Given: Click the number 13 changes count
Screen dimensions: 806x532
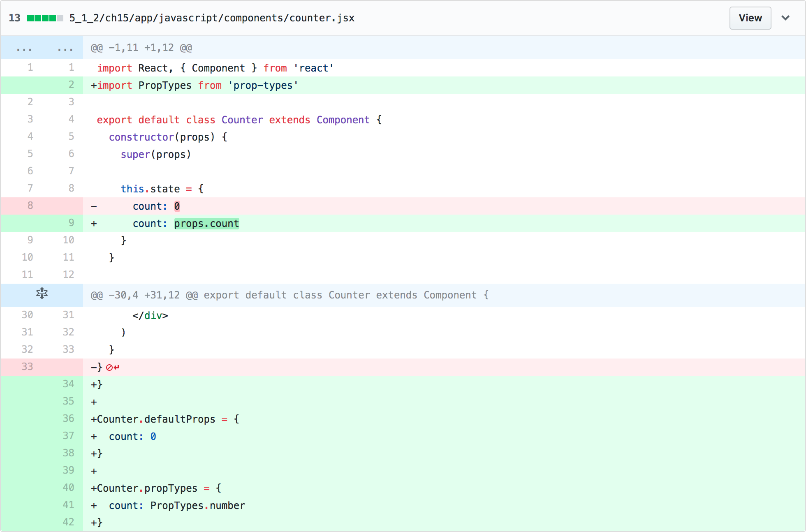Looking at the screenshot, I should pyautogui.click(x=14, y=18).
